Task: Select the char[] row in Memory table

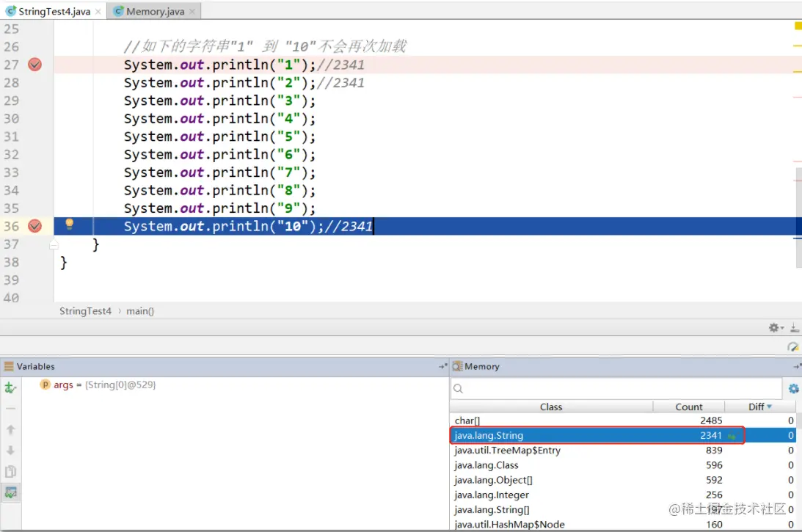Action: (623, 420)
